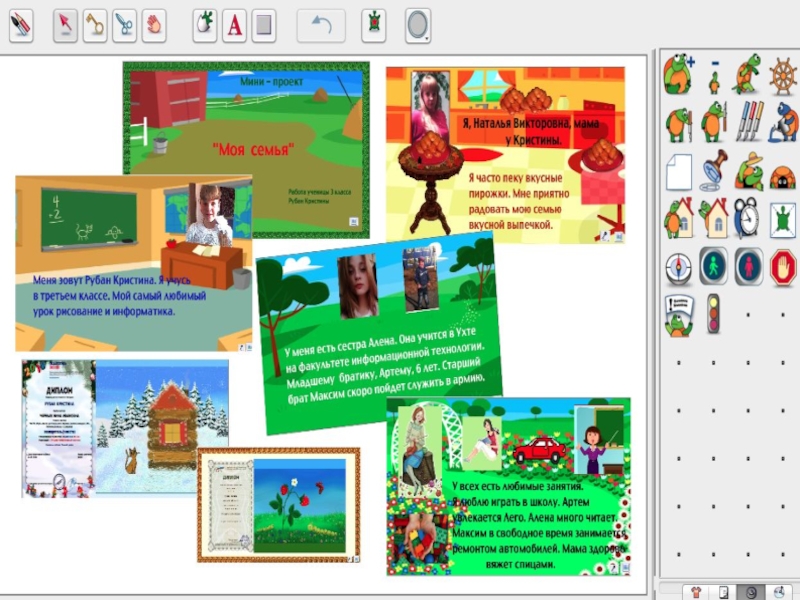
Task: Click the compass heading icon
Action: 679,268
